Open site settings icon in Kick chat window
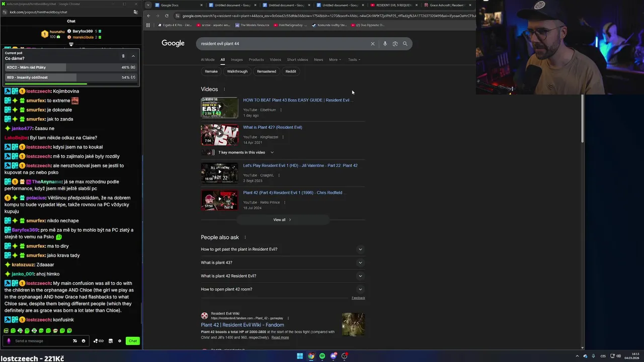 (5, 12)
